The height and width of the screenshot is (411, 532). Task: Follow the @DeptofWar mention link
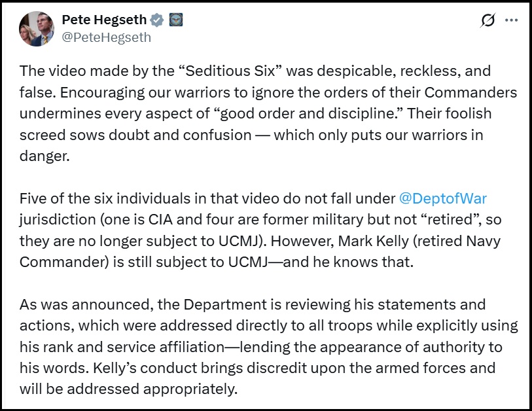(443, 198)
